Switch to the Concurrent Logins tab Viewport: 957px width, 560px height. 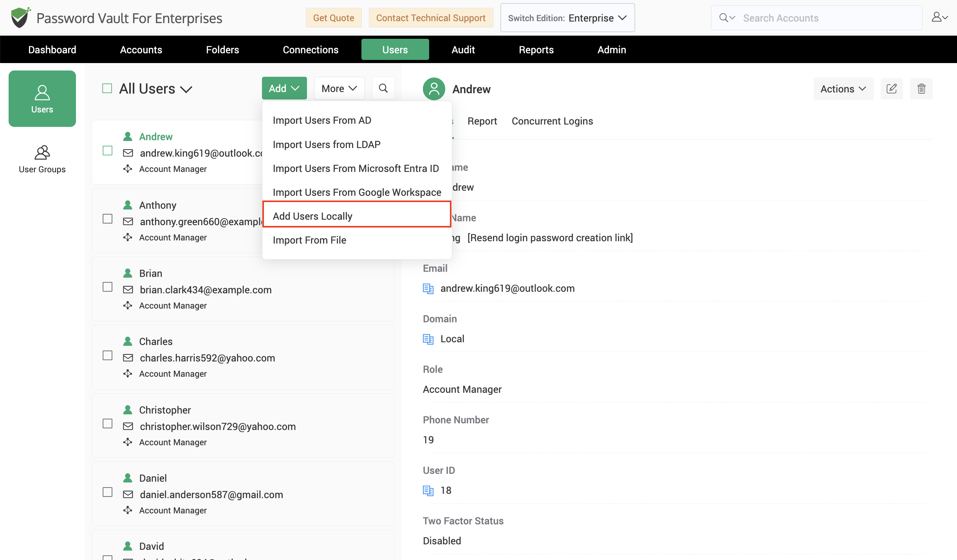552,121
